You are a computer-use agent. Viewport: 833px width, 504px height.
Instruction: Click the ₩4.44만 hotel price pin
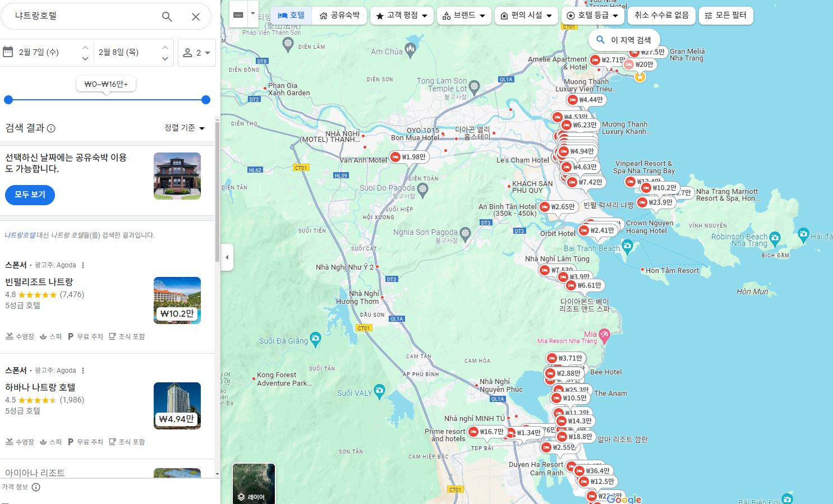point(586,100)
